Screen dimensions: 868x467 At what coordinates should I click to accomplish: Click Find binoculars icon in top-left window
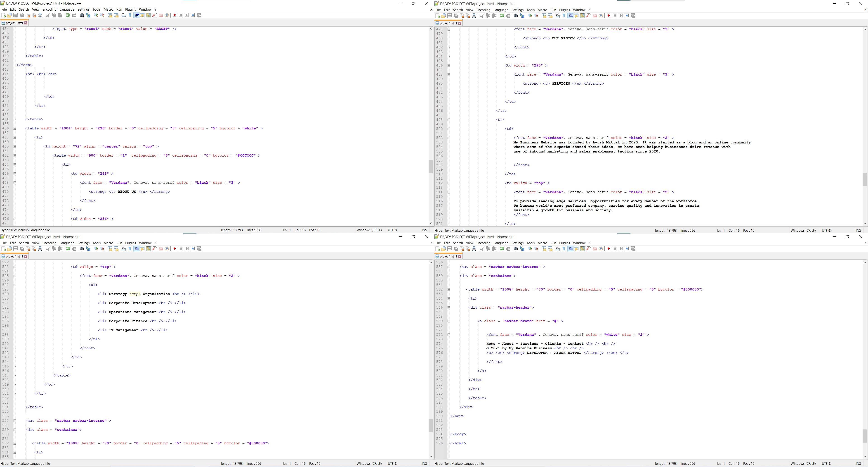pos(82,15)
